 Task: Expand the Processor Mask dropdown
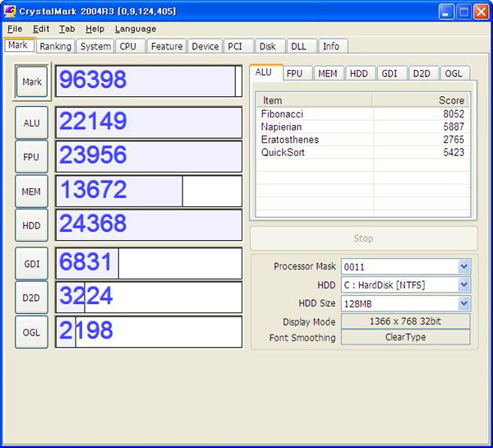464,267
